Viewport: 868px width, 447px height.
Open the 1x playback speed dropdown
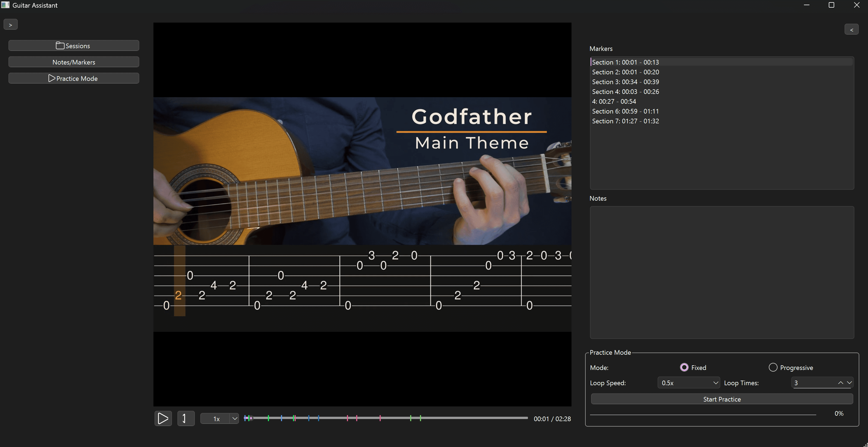click(219, 418)
